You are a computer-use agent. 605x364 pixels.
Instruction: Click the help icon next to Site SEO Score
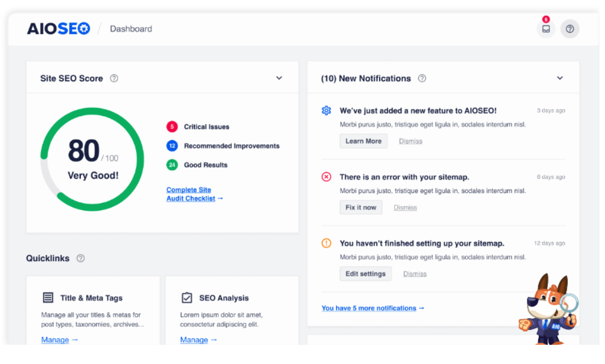pos(114,78)
